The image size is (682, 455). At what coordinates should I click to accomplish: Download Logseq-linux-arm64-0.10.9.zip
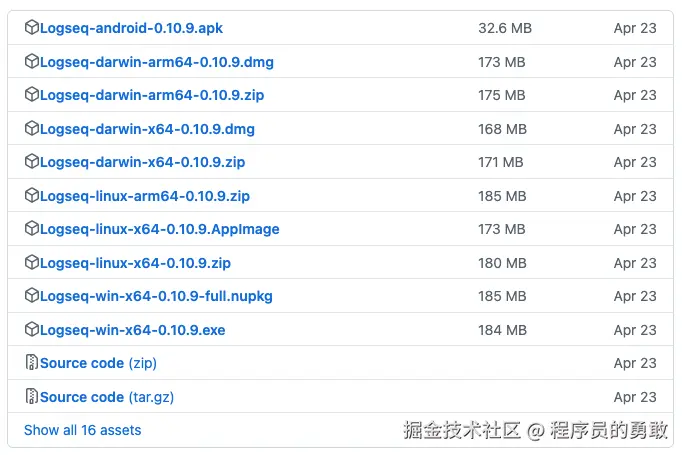(144, 196)
